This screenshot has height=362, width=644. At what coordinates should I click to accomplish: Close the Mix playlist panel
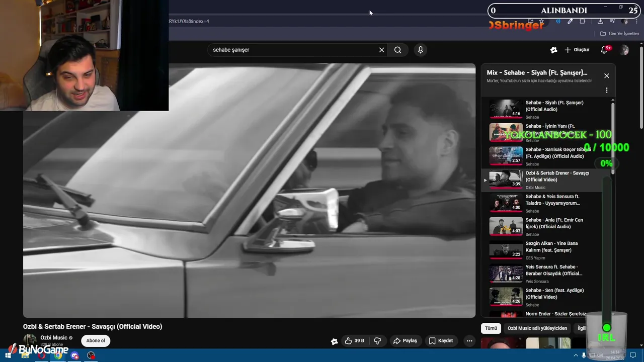pyautogui.click(x=607, y=76)
